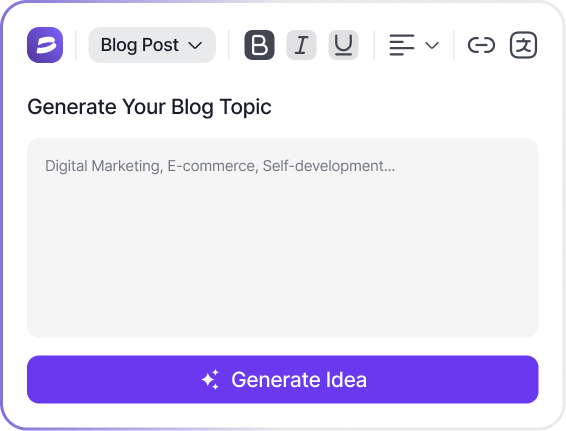Insert a hyperlink using the link icon
566x431 pixels.
point(481,45)
